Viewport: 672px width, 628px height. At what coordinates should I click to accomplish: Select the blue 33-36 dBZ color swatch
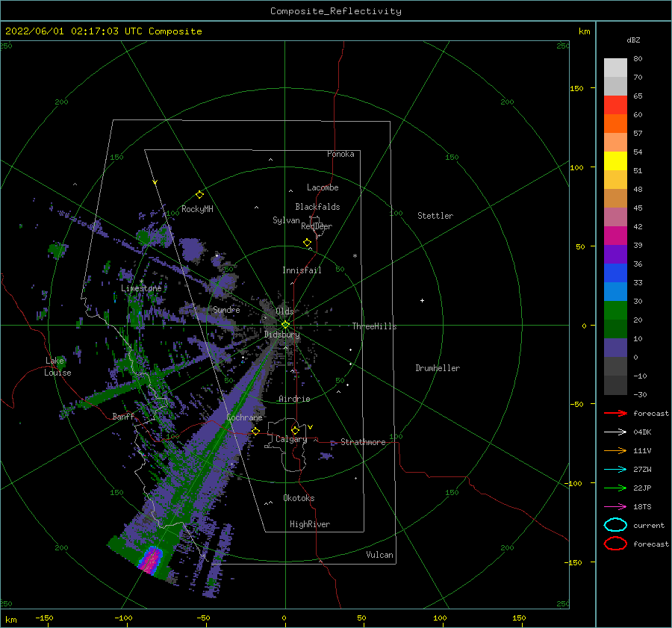tap(615, 273)
